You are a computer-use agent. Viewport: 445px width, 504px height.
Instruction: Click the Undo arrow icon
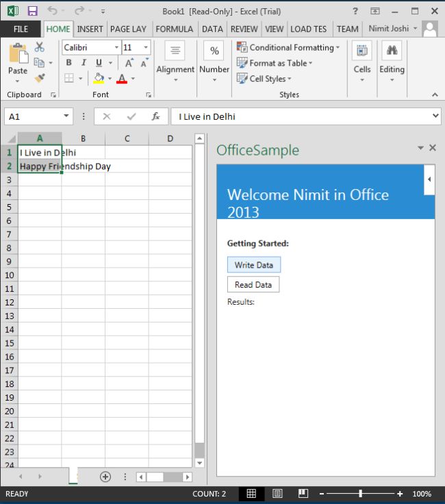52,10
